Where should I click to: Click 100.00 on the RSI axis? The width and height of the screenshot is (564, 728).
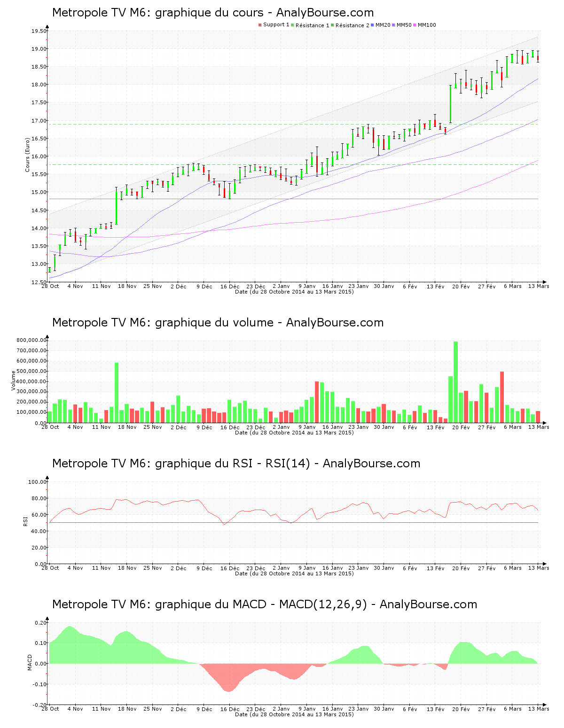tap(38, 482)
